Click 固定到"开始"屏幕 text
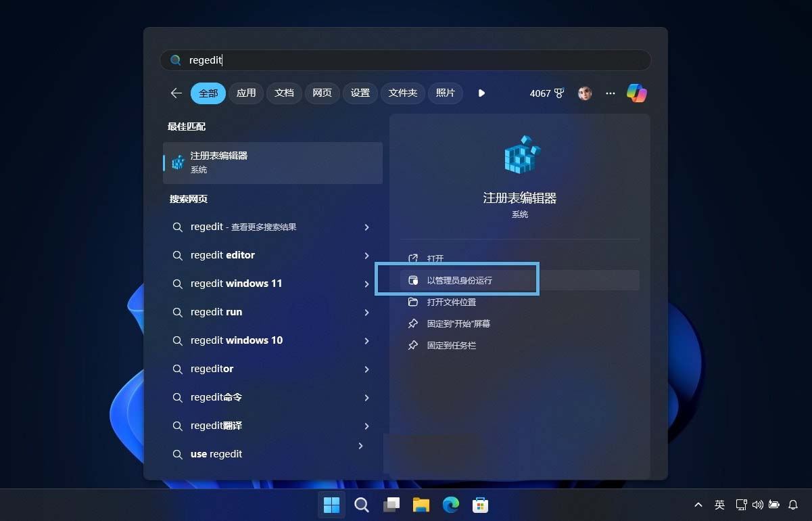This screenshot has width=812, height=521. (458, 323)
